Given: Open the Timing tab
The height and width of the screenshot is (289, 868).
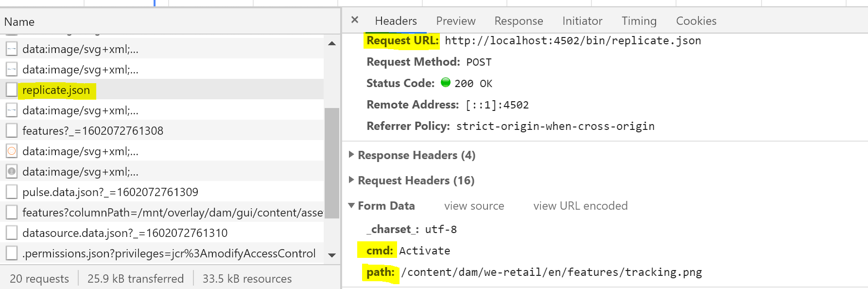Looking at the screenshot, I should [639, 21].
